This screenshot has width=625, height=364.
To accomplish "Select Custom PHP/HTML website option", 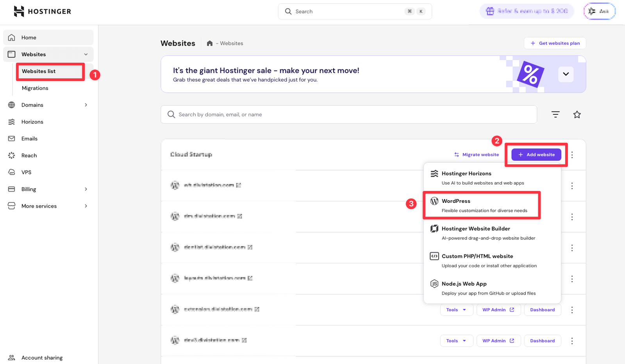I will pyautogui.click(x=488, y=261).
